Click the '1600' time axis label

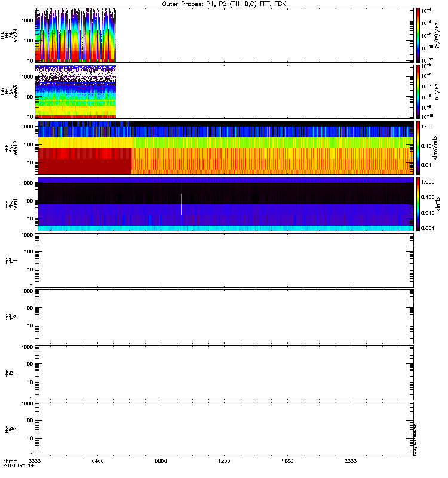pyautogui.click(x=287, y=461)
